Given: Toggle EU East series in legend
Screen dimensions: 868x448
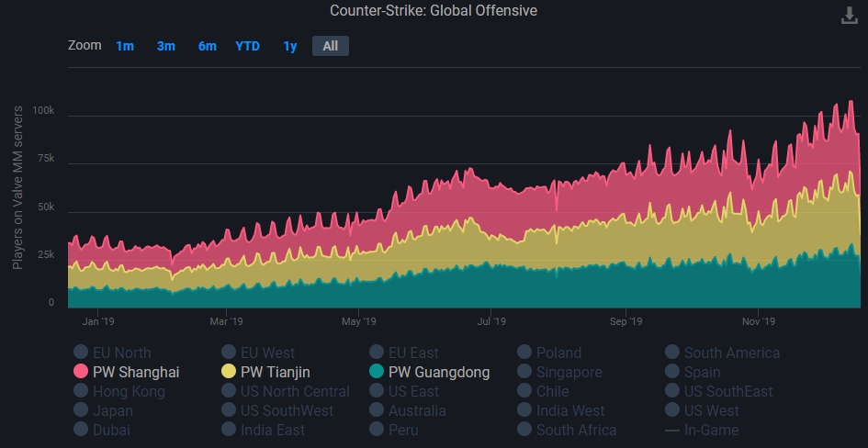Looking at the screenshot, I should click(404, 353).
